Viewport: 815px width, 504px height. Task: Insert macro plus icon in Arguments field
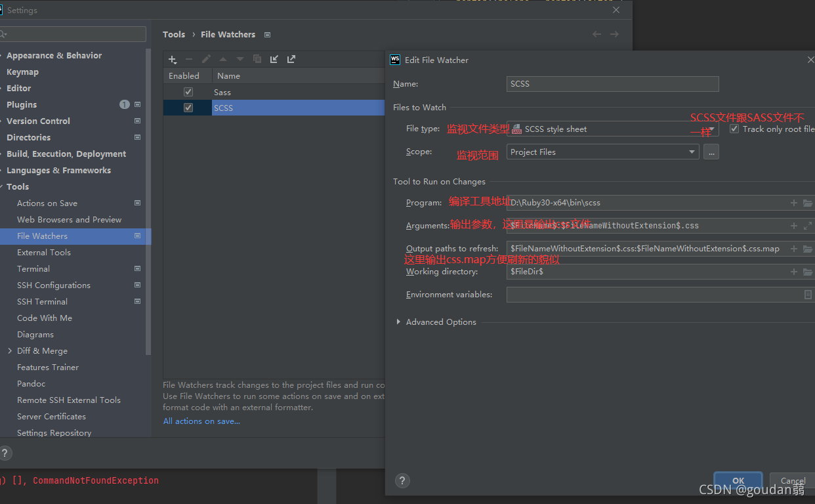click(794, 226)
